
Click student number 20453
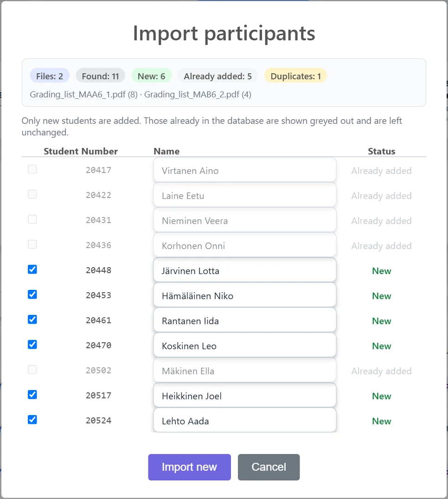point(98,295)
